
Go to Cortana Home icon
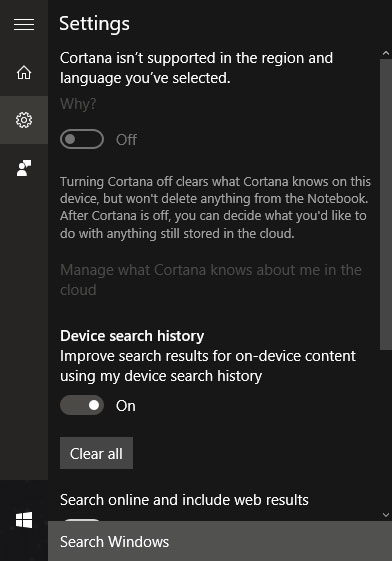click(x=24, y=72)
